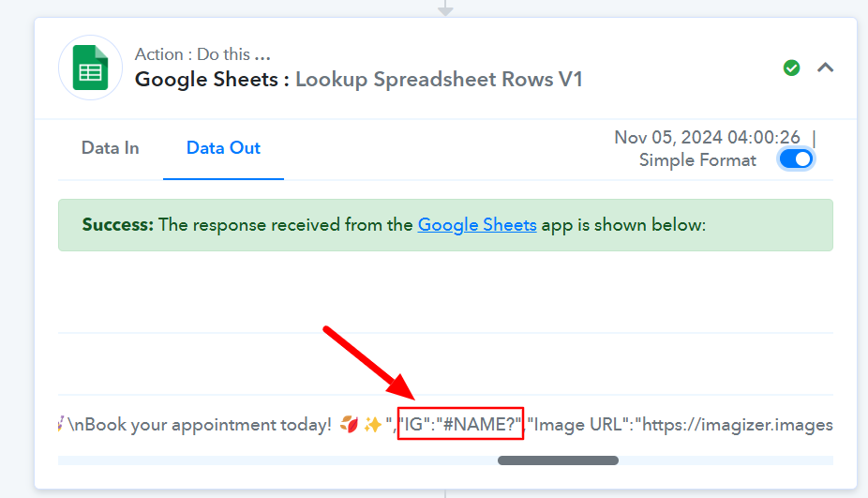The width and height of the screenshot is (868, 498).
Task: Click the sparkles emoji in response text
Action: [372, 424]
